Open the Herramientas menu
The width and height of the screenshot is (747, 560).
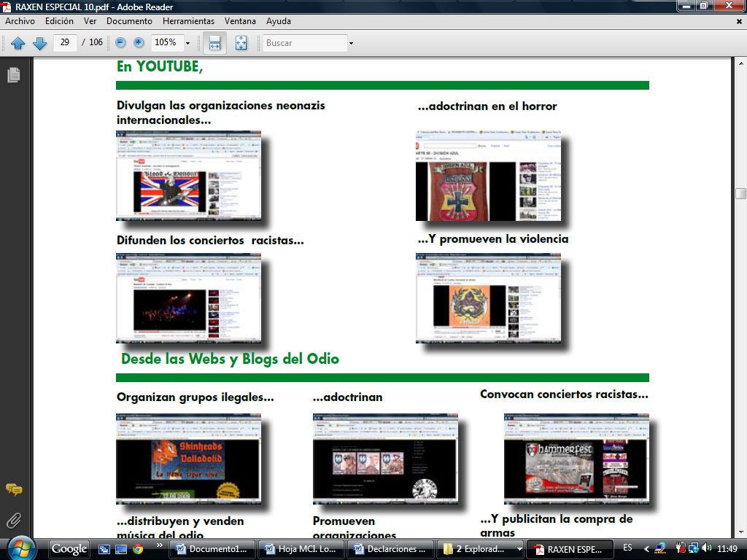click(x=188, y=21)
